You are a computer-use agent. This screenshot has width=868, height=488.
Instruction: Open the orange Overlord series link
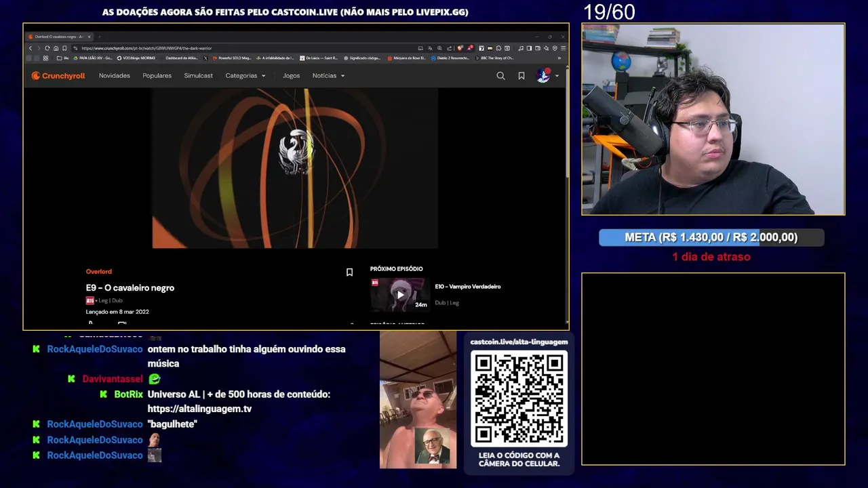point(98,271)
